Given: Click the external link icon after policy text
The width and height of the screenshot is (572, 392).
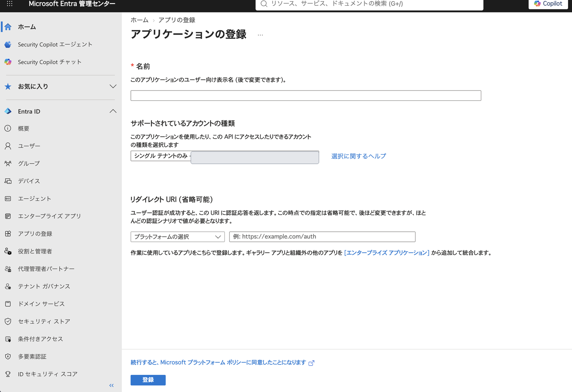Looking at the screenshot, I should point(311,363).
